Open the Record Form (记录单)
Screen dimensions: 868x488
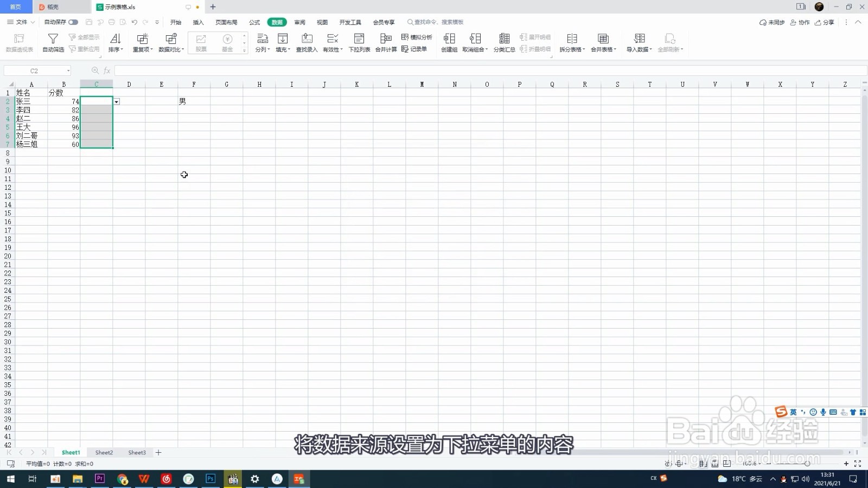pos(414,49)
